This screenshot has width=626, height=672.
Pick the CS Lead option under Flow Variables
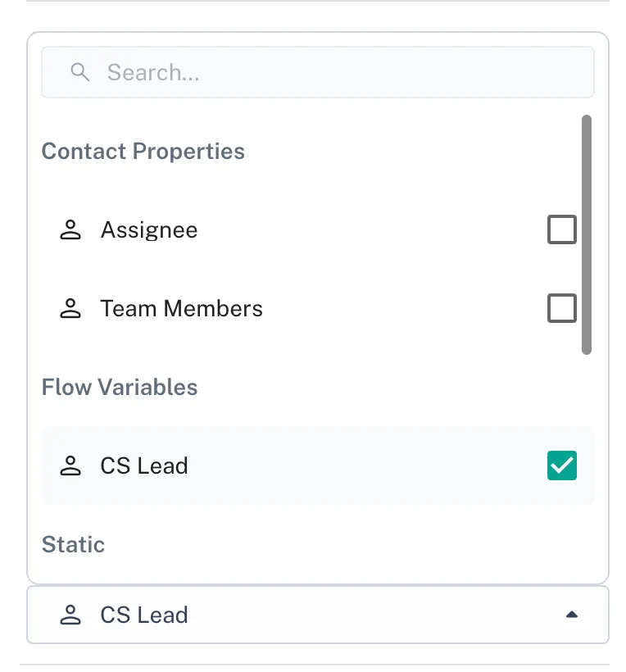click(144, 466)
